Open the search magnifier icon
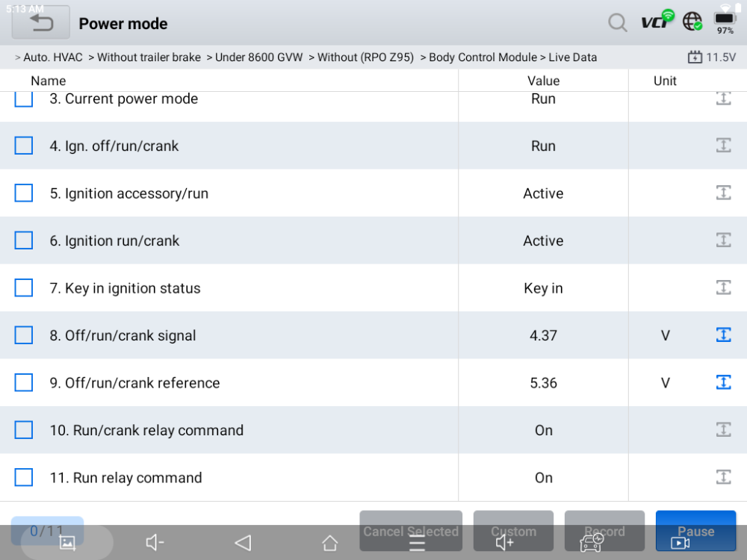The width and height of the screenshot is (747, 560). point(618,22)
